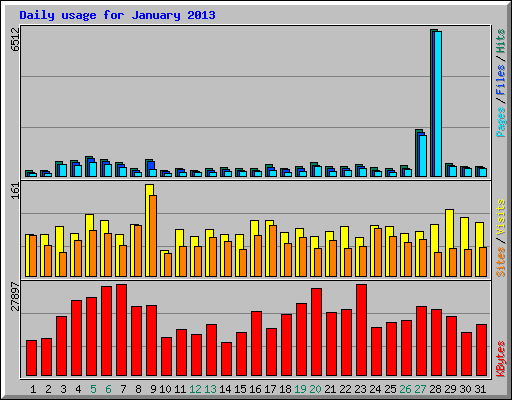Click the yellow visits bar for day 30
The image size is (512, 400).
pos(465,247)
